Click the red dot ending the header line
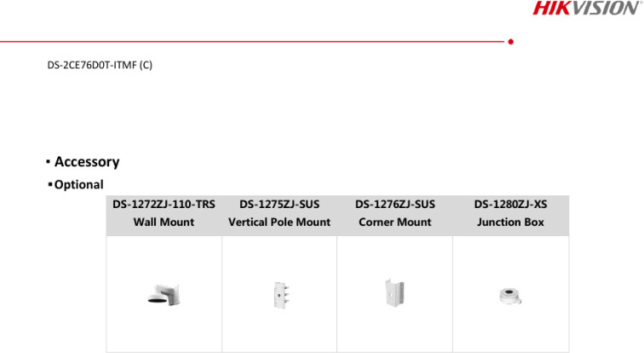Screen dimensions: 644x353 click(x=510, y=42)
